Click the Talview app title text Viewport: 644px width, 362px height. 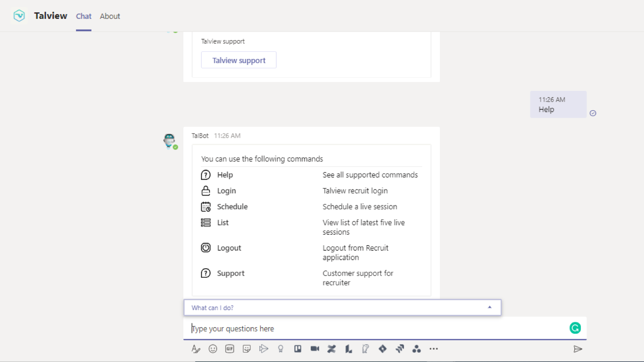pyautogui.click(x=50, y=16)
